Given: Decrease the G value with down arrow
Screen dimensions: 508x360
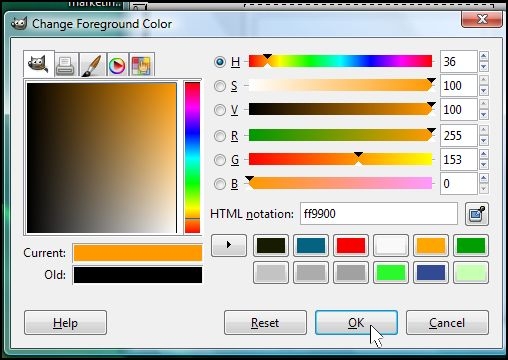Looking at the screenshot, I should [x=483, y=165].
